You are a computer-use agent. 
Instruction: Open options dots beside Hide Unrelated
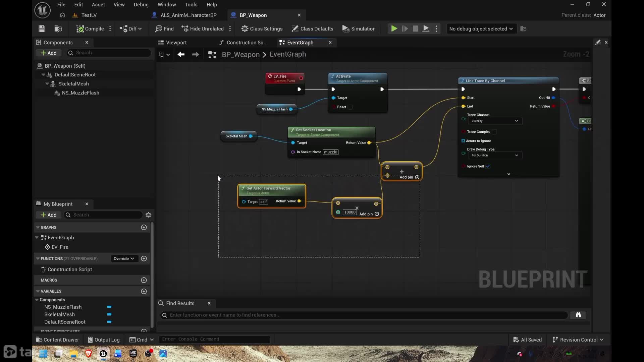pos(230,29)
